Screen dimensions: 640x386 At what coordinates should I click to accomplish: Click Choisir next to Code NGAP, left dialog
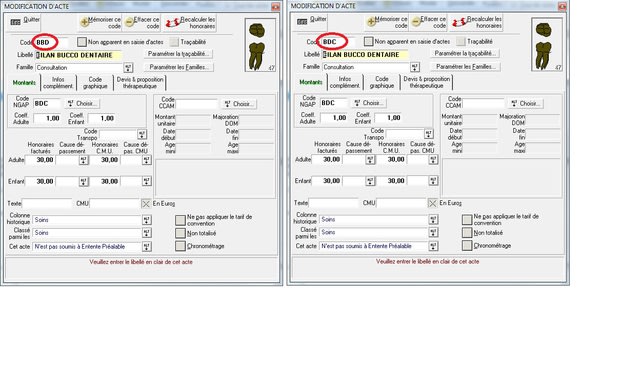click(83, 104)
